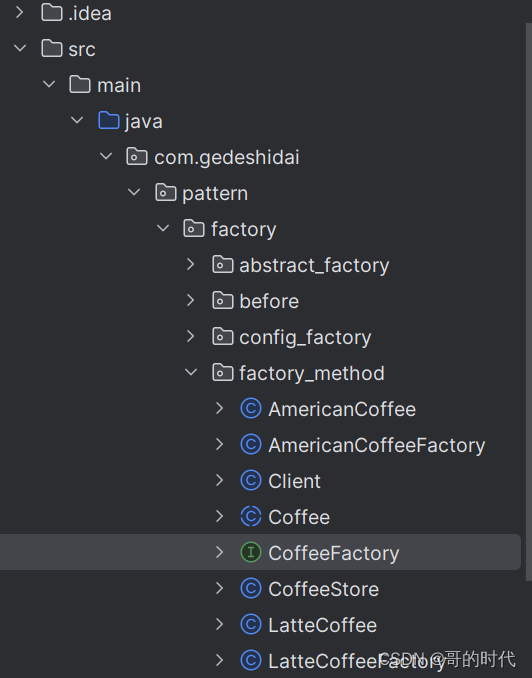Collapse the factory_method package
This screenshot has height=678, width=532.
pos(191,372)
